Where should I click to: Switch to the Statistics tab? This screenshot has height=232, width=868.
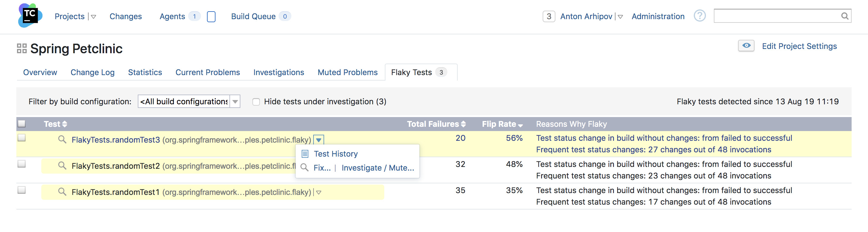pos(145,72)
